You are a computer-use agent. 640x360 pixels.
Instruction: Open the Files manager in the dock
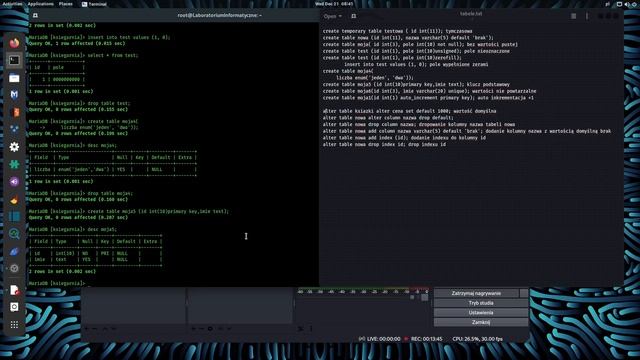(x=14, y=78)
